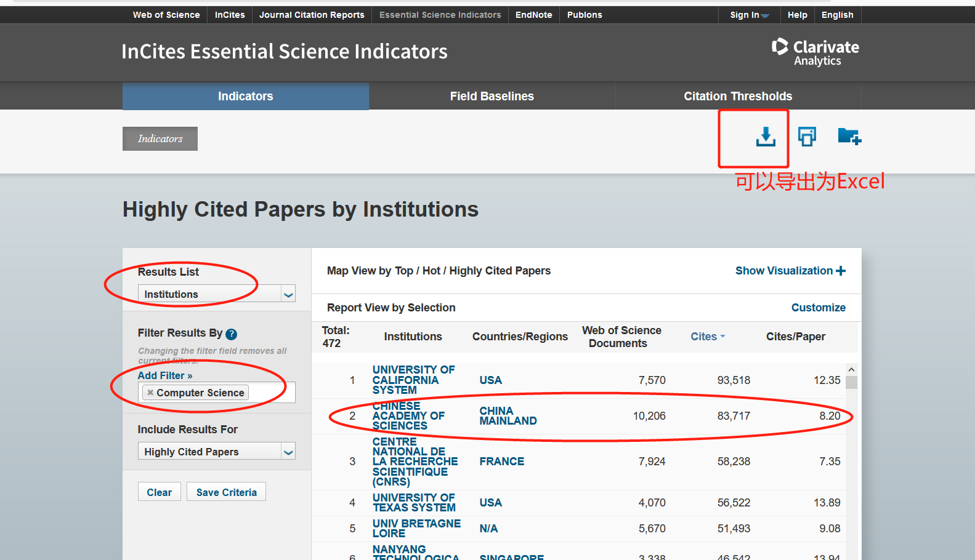Screen dimensions: 975x560
Task: Open the Sign In dropdown
Action: [x=749, y=15]
